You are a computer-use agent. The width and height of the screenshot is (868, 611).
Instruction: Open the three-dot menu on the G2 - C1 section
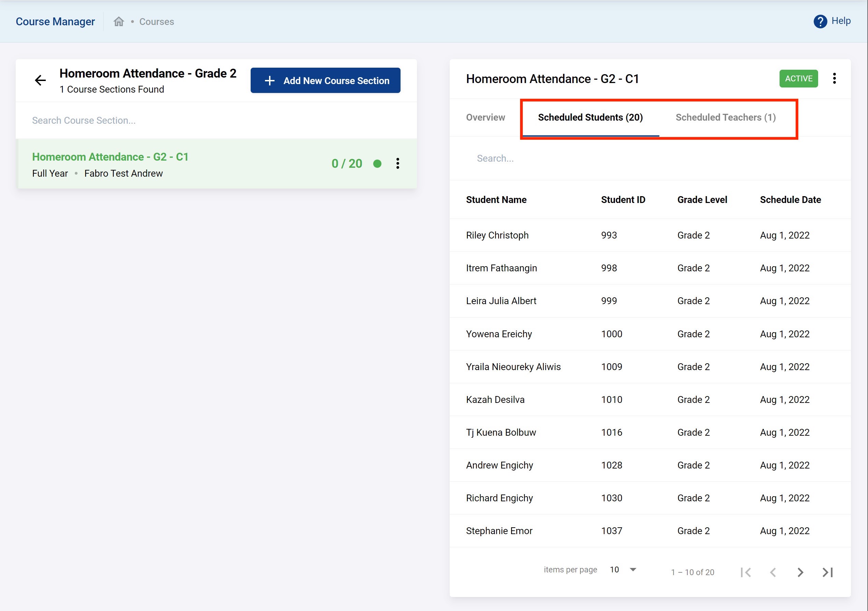pyautogui.click(x=397, y=163)
